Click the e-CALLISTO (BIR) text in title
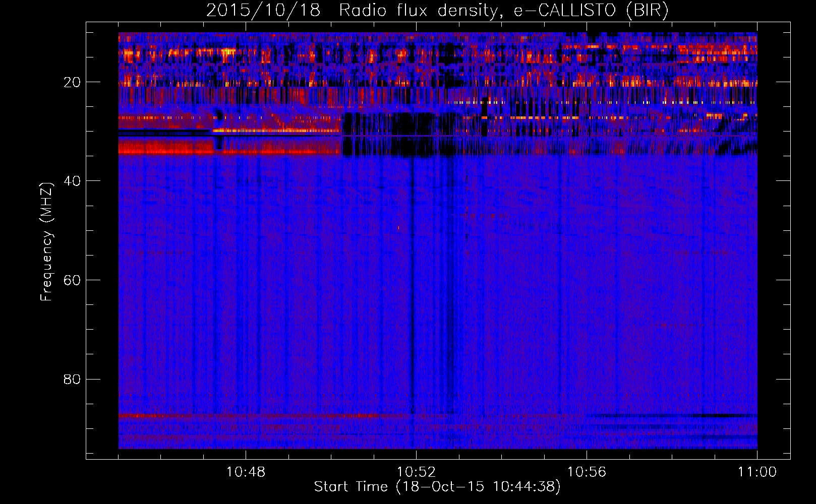The image size is (816, 504). (x=591, y=10)
